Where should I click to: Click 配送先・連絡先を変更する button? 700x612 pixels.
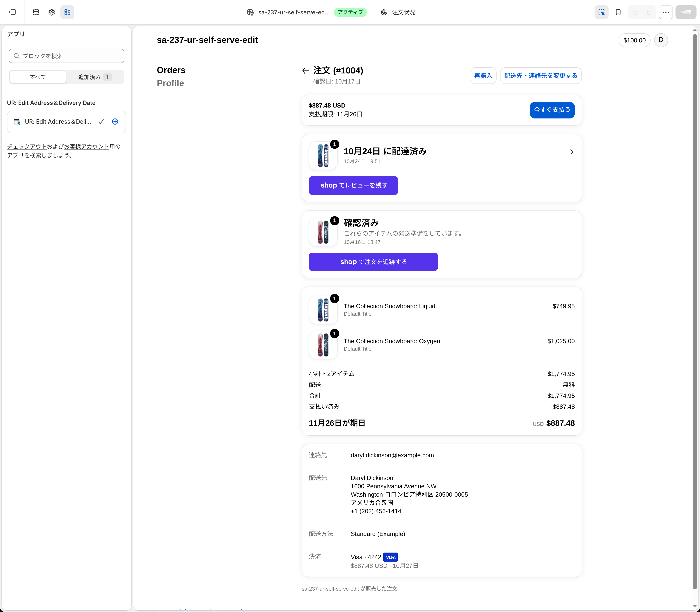tap(541, 75)
